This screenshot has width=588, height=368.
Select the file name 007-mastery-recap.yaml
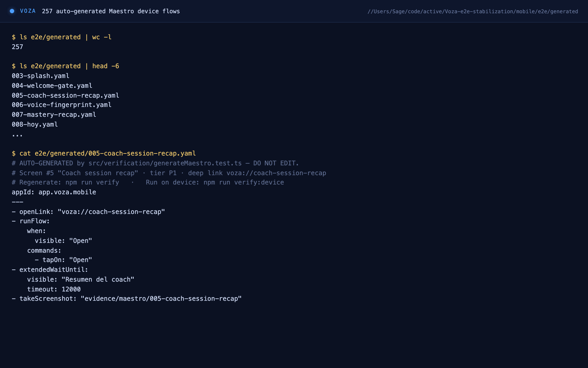[54, 115]
